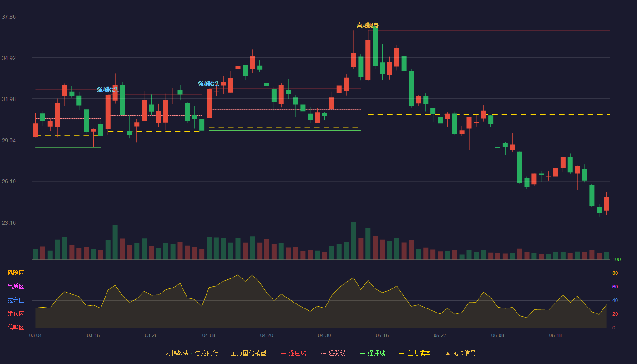Image resolution: width=637 pixels, height=364 pixels.
Task: Click the 37.86 price axis label
Action: [x=9, y=17]
